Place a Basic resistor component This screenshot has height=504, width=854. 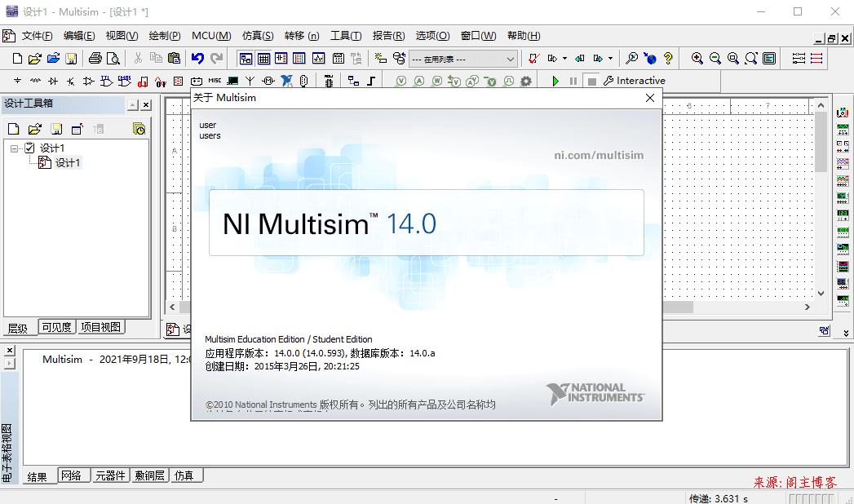click(x=35, y=81)
